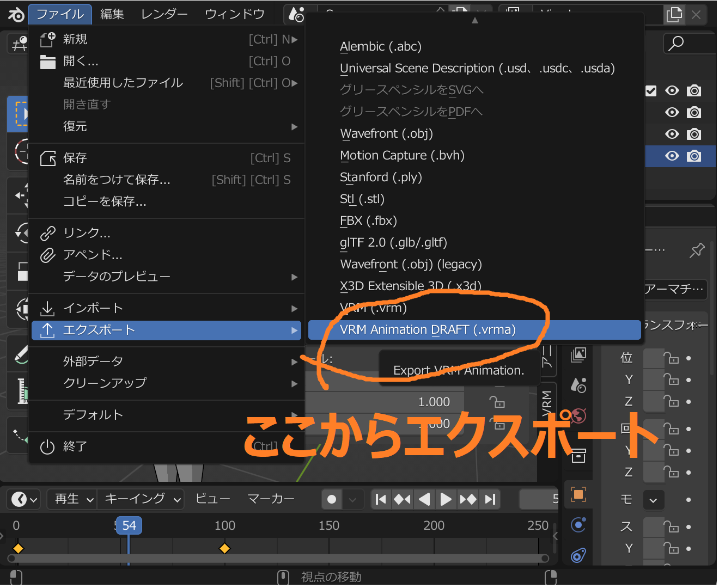Screen dimensions: 719x588
Task: Click the 1.000 value slider field
Action: tap(385, 402)
